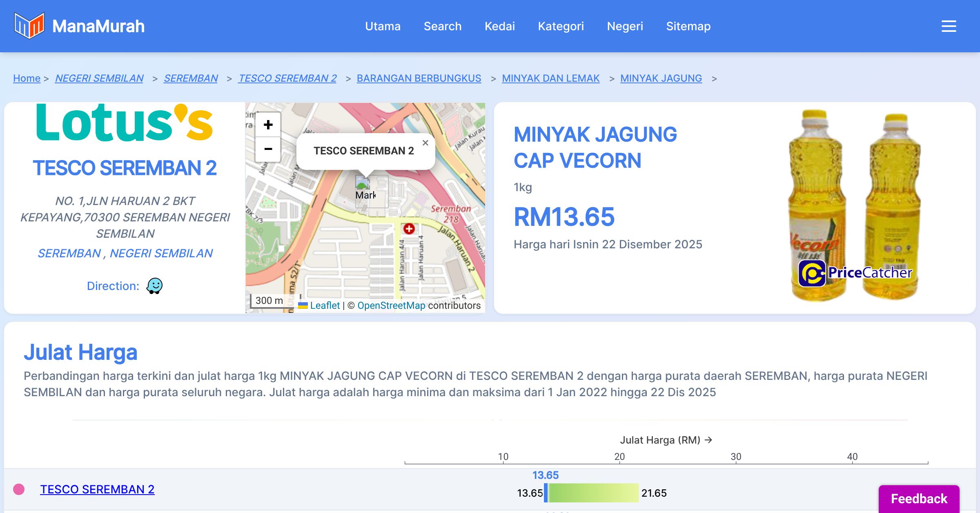The height and width of the screenshot is (513, 980).
Task: Click the Feedback button
Action: pos(919,499)
